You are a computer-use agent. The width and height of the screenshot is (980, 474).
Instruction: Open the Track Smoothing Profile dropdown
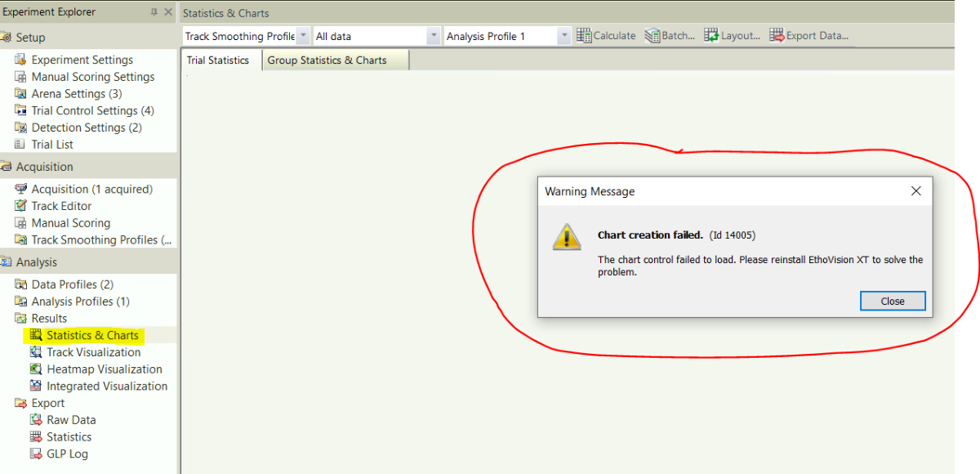pyautogui.click(x=303, y=36)
